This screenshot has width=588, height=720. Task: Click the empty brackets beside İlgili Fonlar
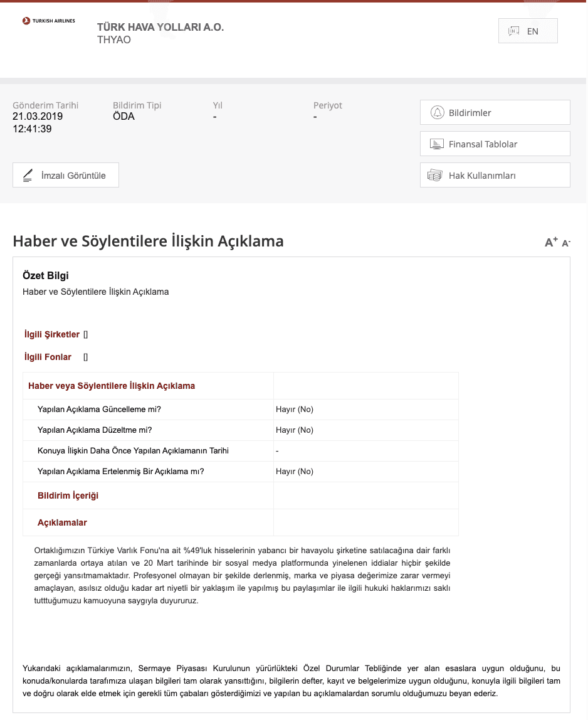pyautogui.click(x=86, y=357)
